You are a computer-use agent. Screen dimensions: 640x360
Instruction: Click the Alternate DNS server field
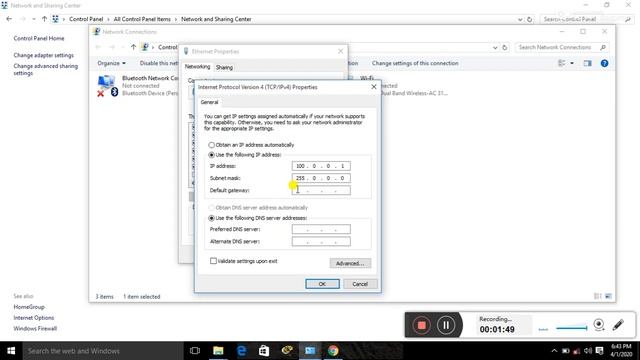click(321, 242)
